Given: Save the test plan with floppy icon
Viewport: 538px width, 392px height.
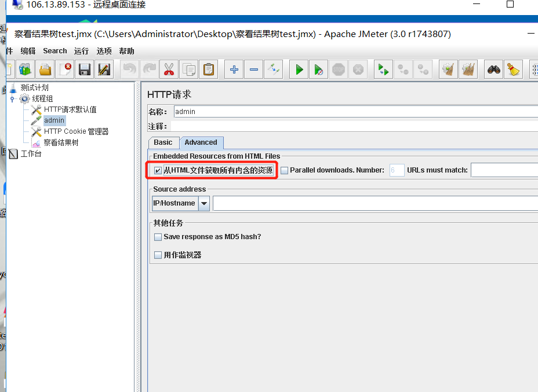Looking at the screenshot, I should 85,69.
